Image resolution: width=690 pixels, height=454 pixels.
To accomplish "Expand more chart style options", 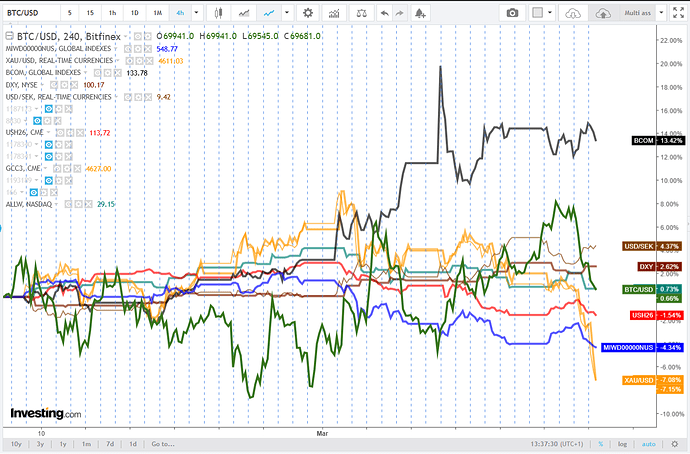I will [287, 13].
